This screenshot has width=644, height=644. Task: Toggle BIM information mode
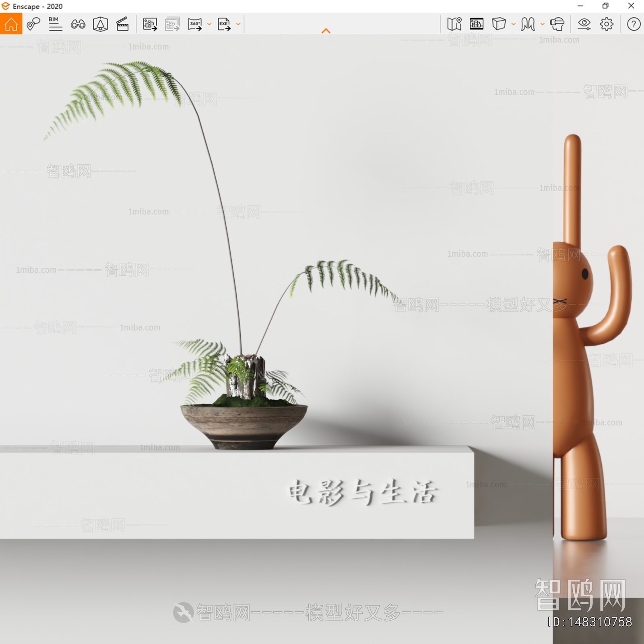55,24
